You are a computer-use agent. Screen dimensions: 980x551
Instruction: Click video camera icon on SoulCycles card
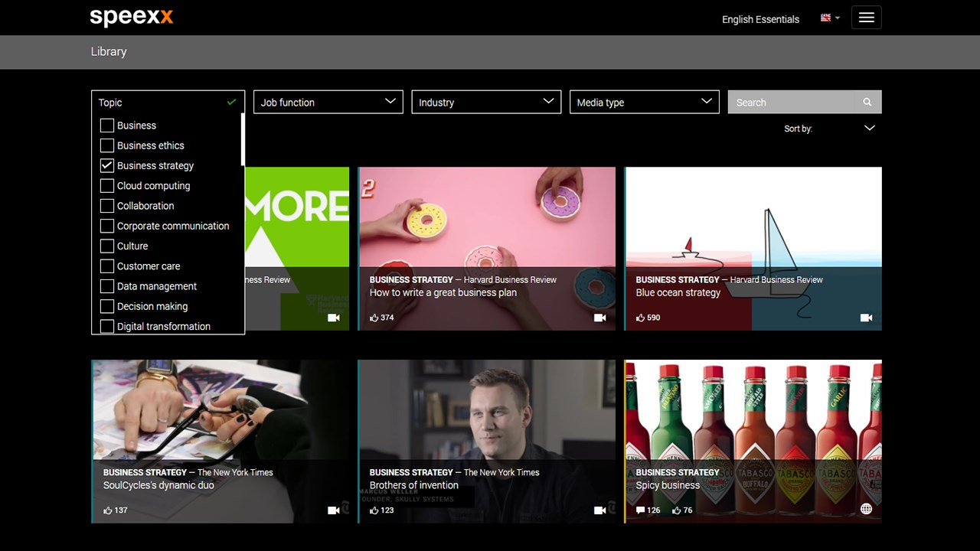pyautogui.click(x=333, y=510)
